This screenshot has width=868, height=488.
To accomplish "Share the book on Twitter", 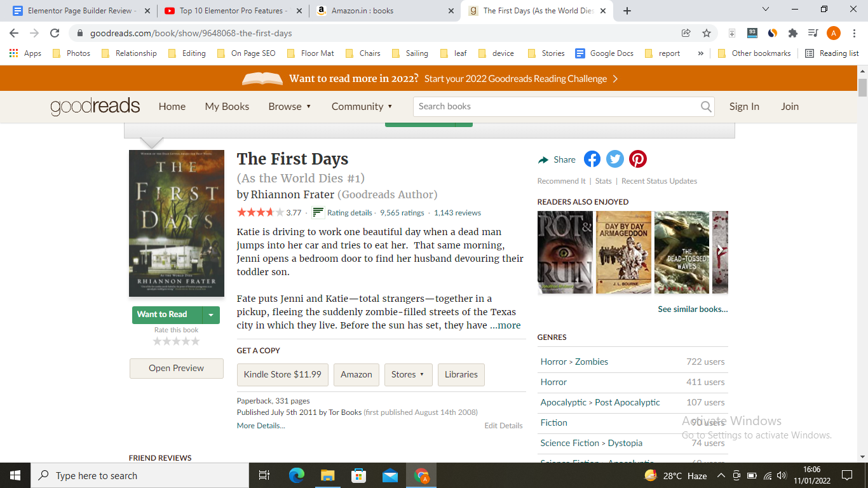I will pyautogui.click(x=615, y=159).
